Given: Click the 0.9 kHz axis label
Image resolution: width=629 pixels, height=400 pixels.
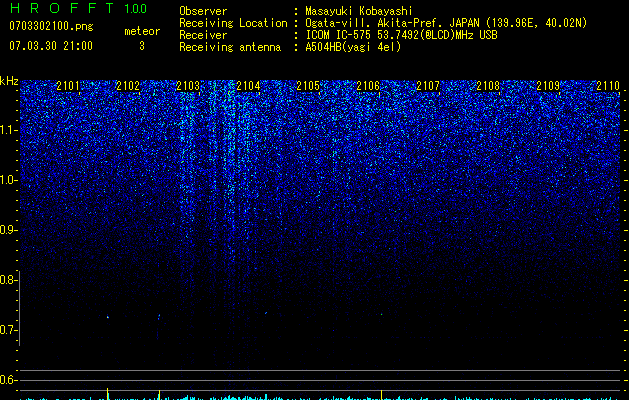Looking at the screenshot, I should coord(9,230).
